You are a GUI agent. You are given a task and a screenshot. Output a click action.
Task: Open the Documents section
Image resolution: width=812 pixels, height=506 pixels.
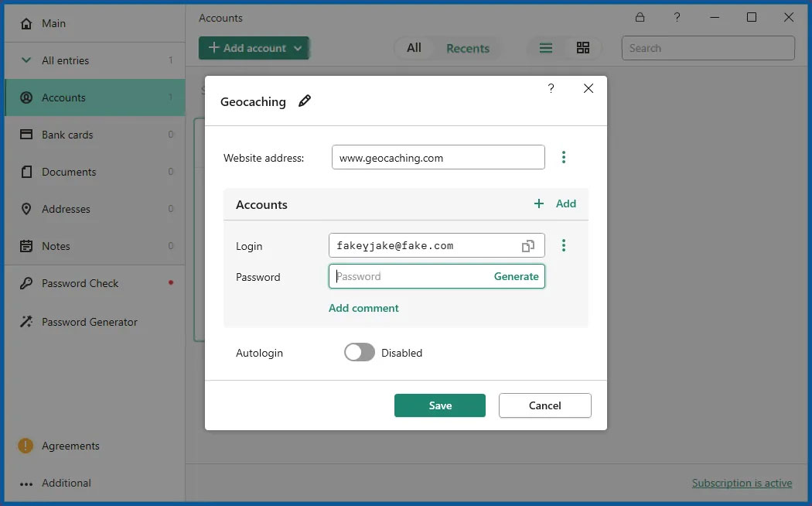pyautogui.click(x=95, y=172)
